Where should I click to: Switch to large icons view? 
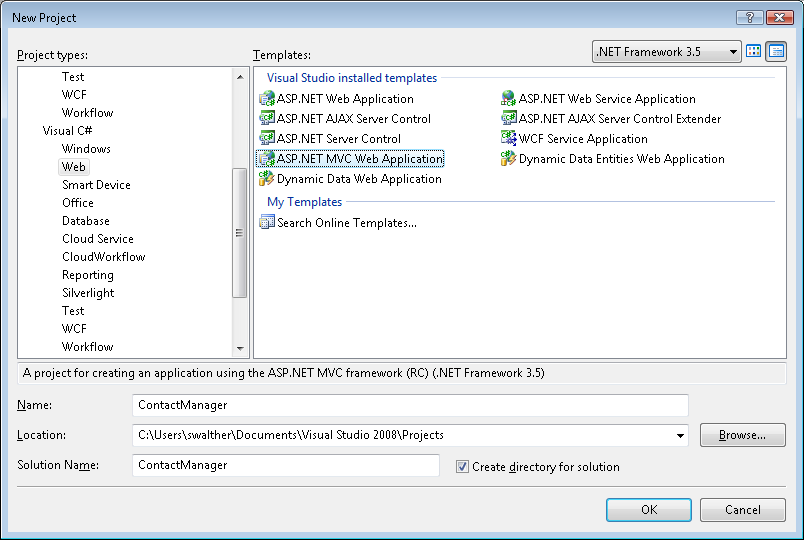(x=754, y=51)
